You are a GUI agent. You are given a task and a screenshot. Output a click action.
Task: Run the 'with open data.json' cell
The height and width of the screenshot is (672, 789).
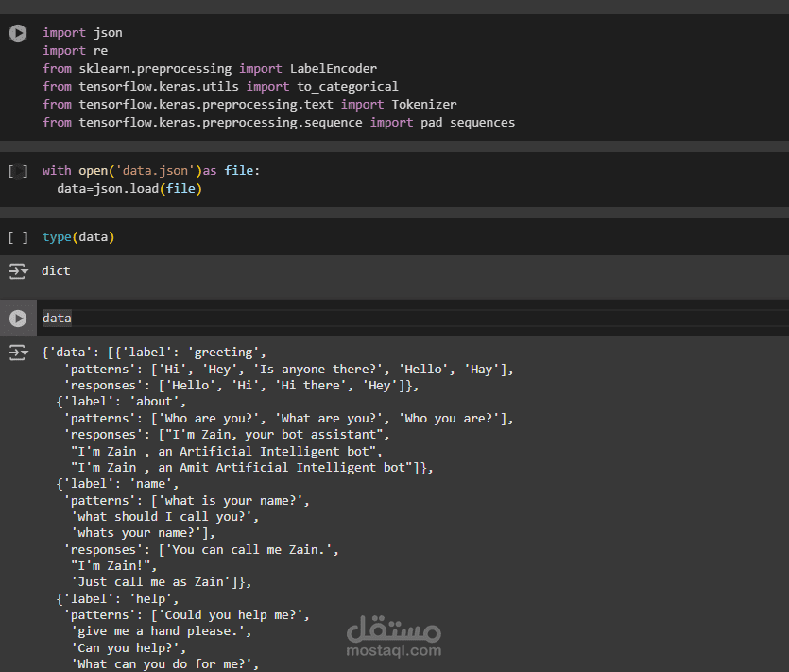coord(18,171)
